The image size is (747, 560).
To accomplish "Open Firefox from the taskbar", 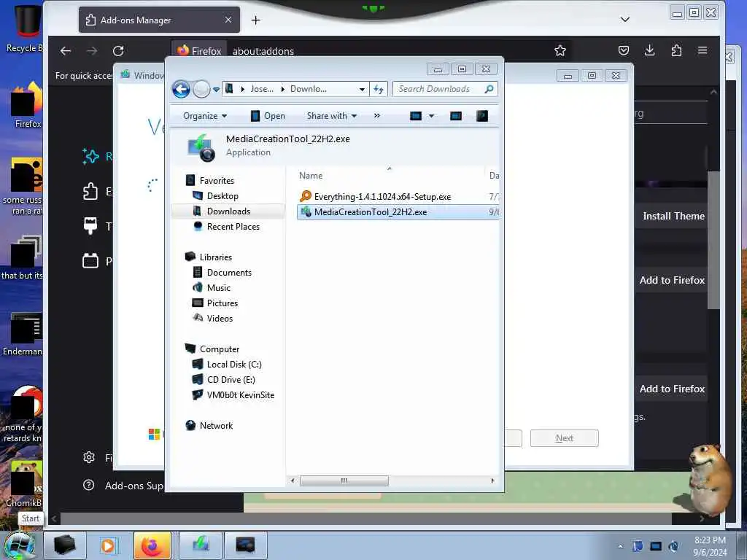I will (152, 545).
